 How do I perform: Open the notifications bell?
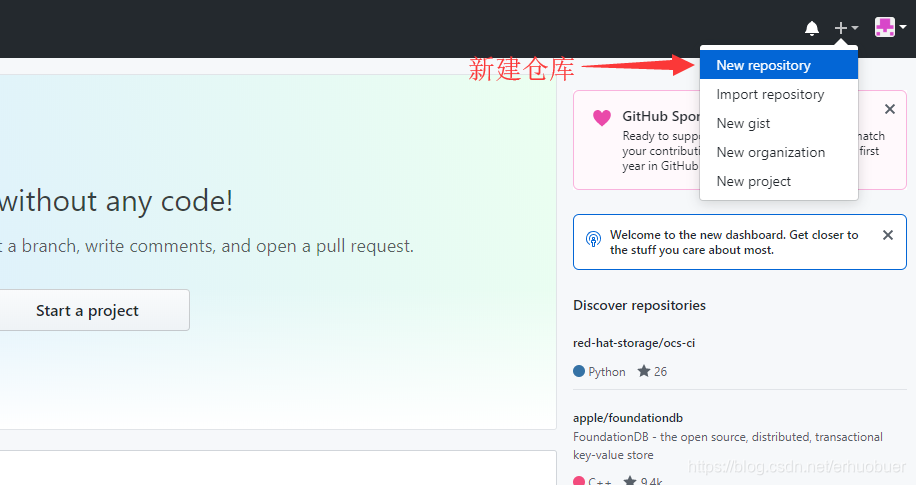tap(811, 28)
